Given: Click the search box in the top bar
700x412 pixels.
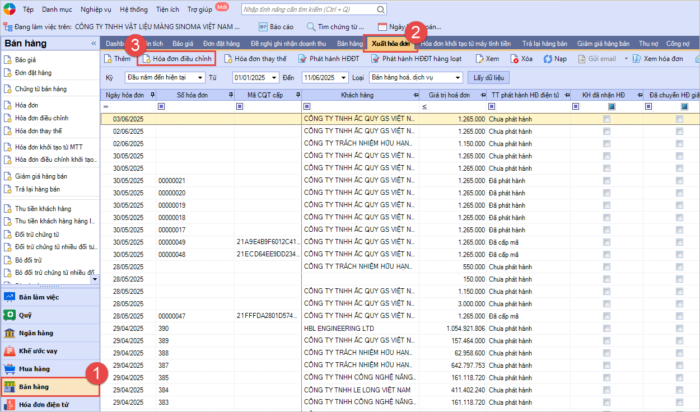Looking at the screenshot, I should (310, 8).
